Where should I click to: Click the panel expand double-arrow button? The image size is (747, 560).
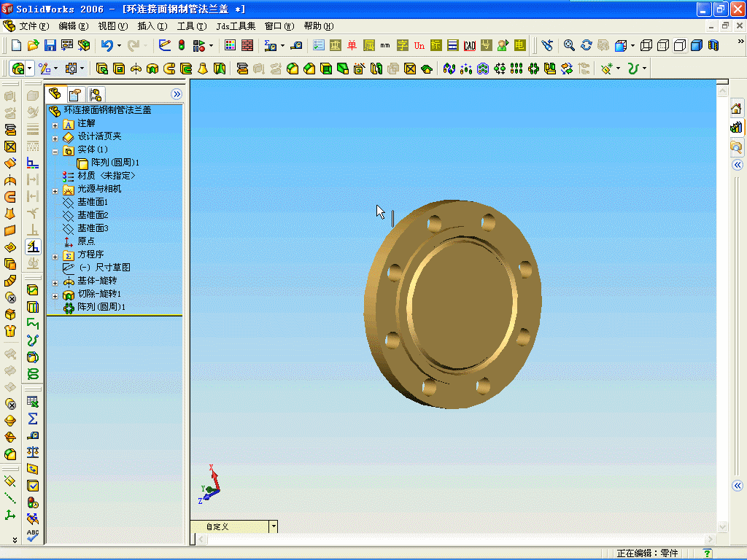(177, 94)
